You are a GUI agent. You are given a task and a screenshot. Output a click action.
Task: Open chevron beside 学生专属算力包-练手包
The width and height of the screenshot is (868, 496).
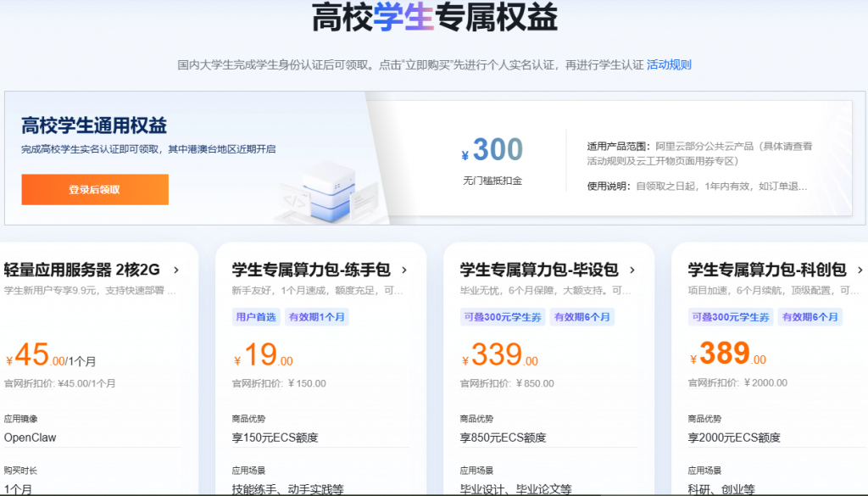click(404, 270)
